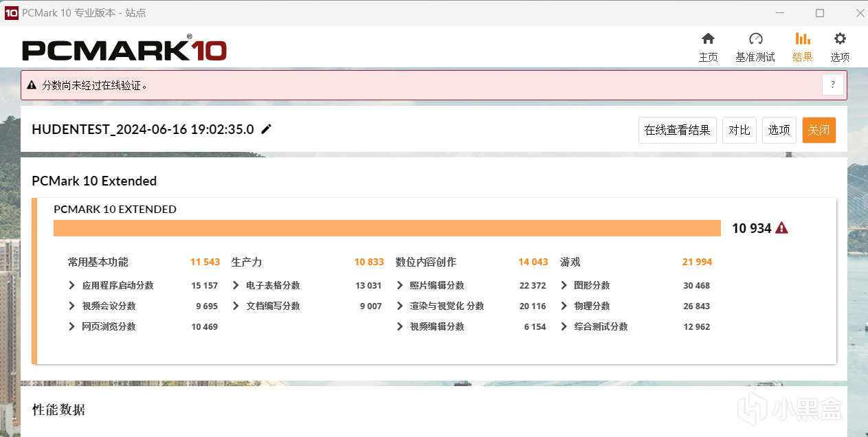Click the 数位内容创作 heading
This screenshot has width=868, height=437.
426,262
